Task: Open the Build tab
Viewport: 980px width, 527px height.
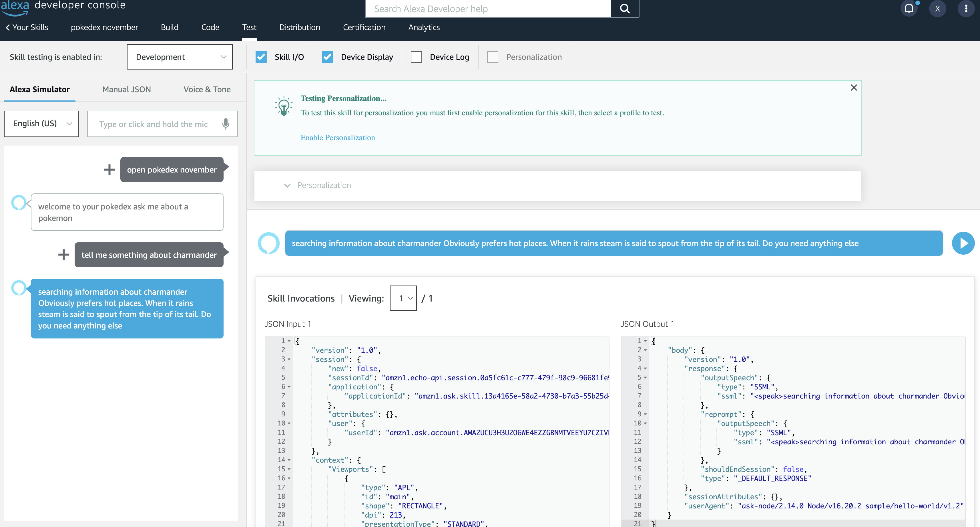Action: coord(169,27)
